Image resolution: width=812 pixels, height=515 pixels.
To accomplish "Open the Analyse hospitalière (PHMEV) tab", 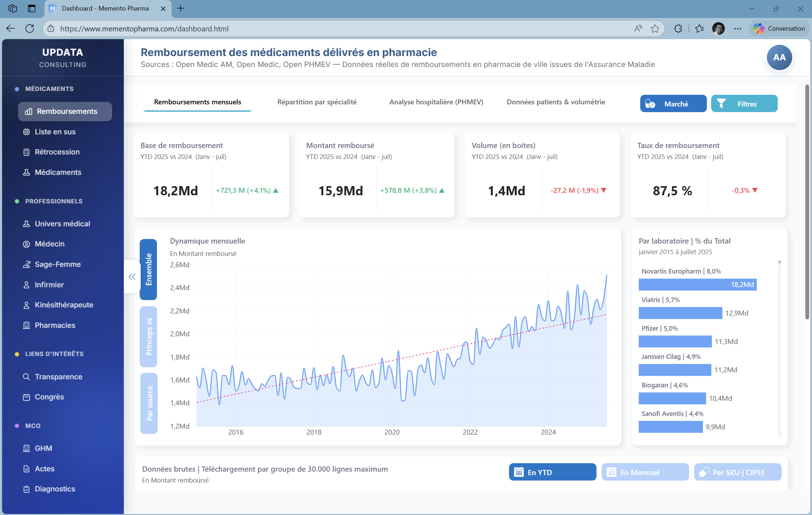I will (436, 102).
